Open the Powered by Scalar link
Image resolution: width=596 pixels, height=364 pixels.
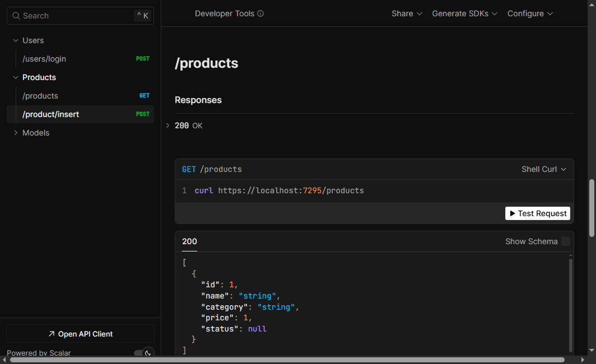[39, 353]
